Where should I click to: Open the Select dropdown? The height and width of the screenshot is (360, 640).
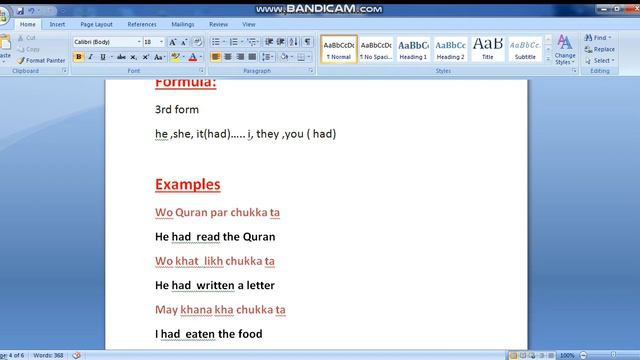click(x=600, y=60)
